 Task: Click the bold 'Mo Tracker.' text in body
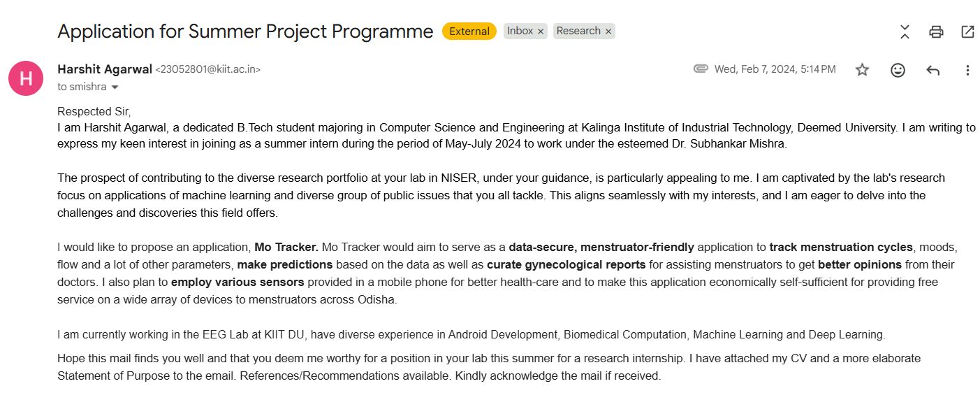pyautogui.click(x=286, y=247)
